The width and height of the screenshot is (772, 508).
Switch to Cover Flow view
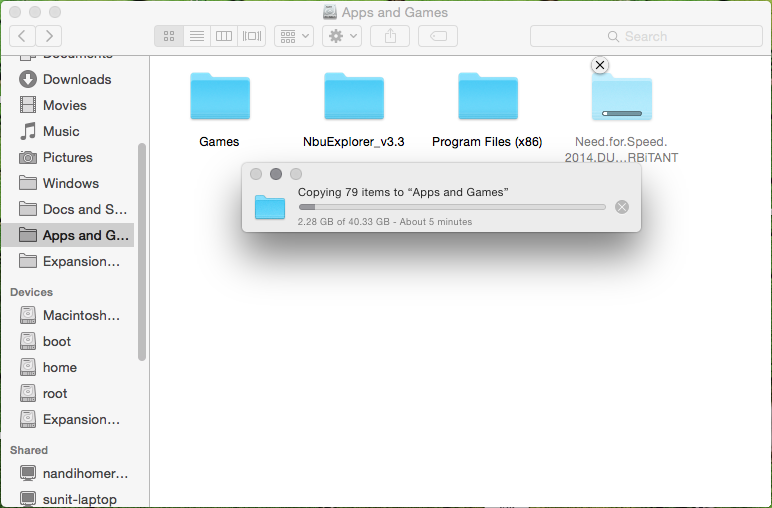pos(252,36)
